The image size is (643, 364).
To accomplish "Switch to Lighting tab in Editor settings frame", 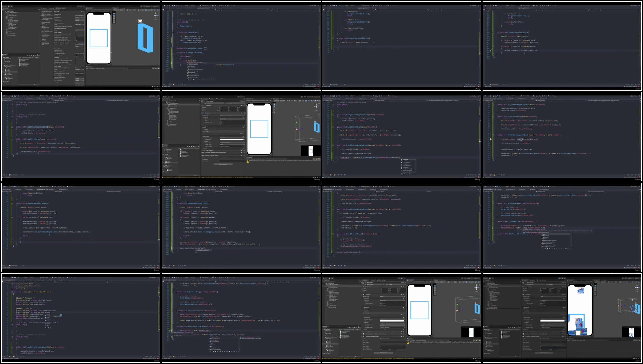I will click(51, 8).
